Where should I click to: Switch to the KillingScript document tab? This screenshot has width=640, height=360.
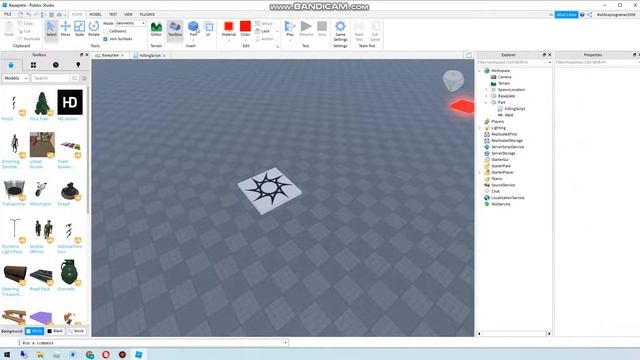tap(150, 55)
